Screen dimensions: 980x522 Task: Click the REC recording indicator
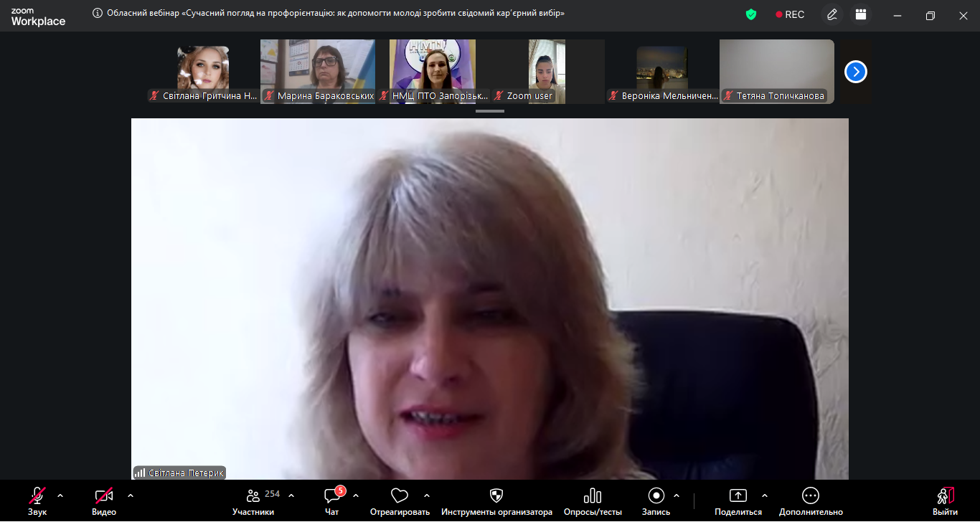790,14
